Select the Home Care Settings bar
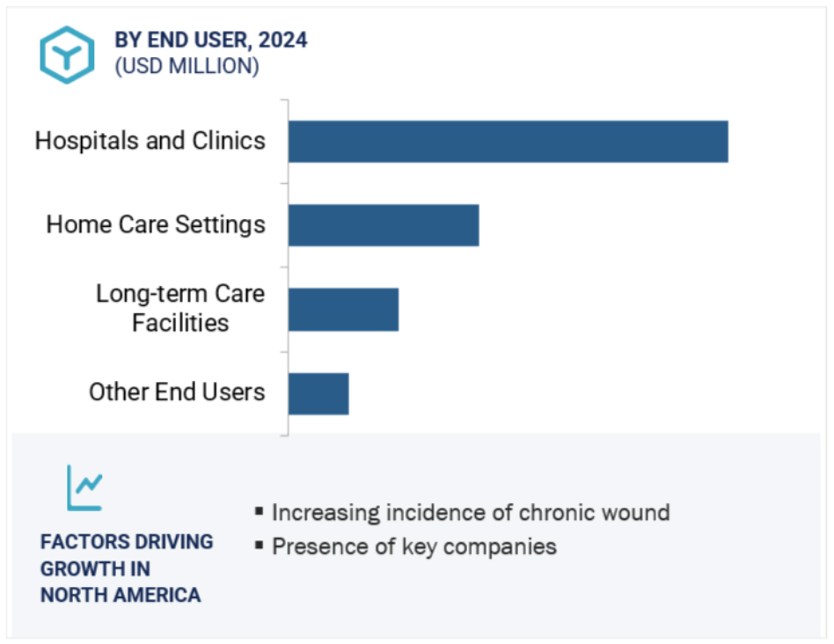The width and height of the screenshot is (834, 644). tap(384, 225)
